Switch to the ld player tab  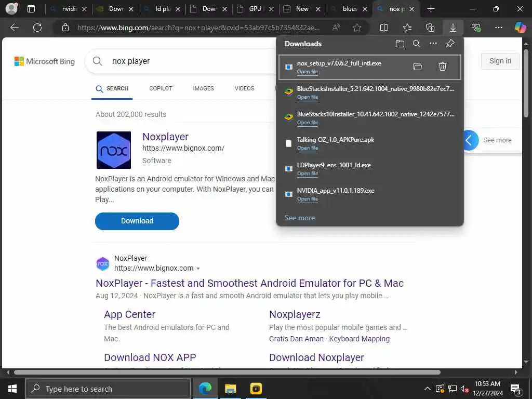point(163,9)
